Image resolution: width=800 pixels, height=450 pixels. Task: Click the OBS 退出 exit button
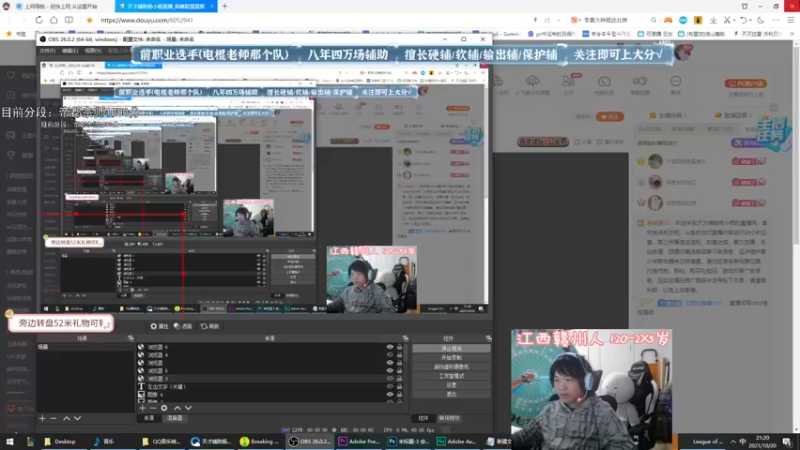click(452, 394)
